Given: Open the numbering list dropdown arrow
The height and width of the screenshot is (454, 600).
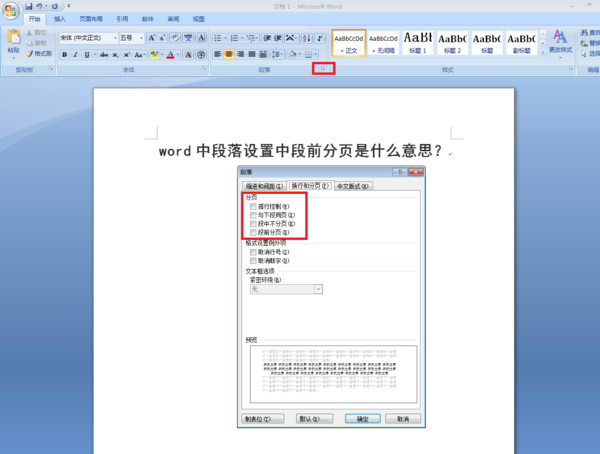Looking at the screenshot, I should tap(242, 38).
